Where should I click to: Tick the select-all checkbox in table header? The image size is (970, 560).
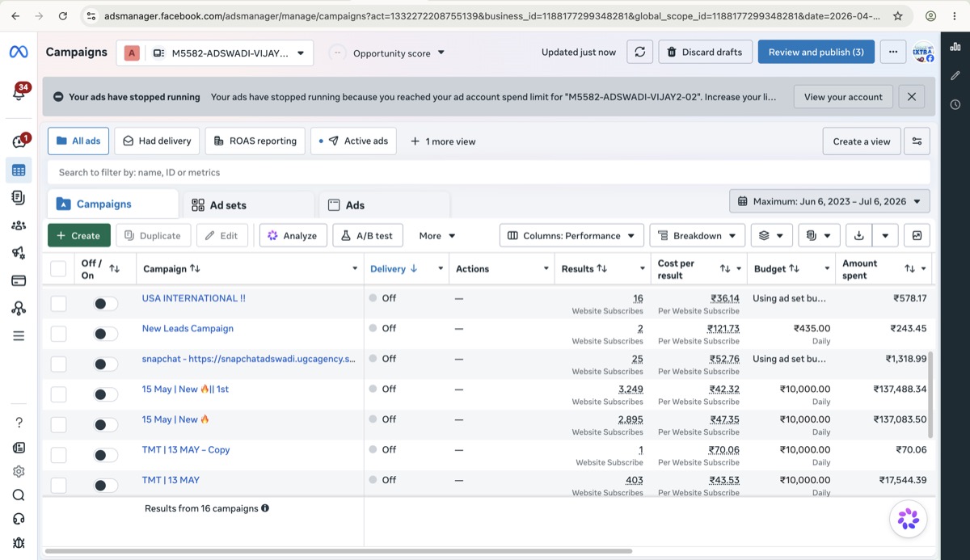click(58, 268)
